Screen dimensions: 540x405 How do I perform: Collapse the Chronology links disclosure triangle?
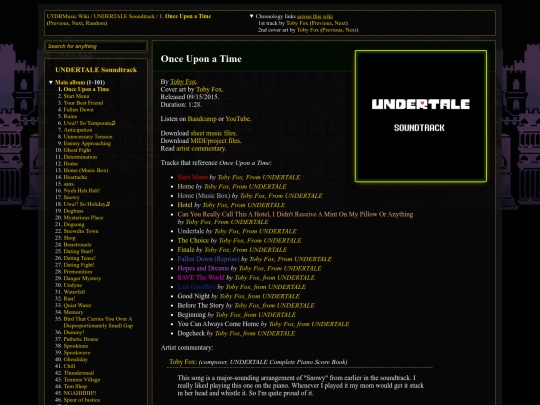[251, 16]
